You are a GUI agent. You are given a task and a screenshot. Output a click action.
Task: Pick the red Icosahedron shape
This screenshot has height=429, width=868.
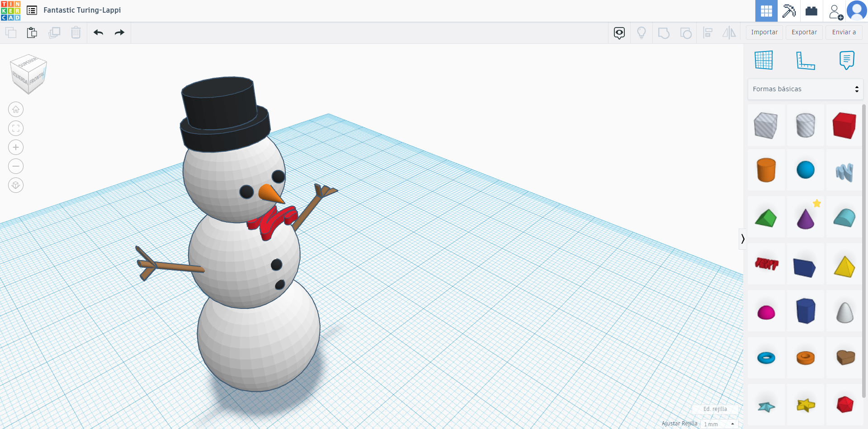pyautogui.click(x=844, y=405)
